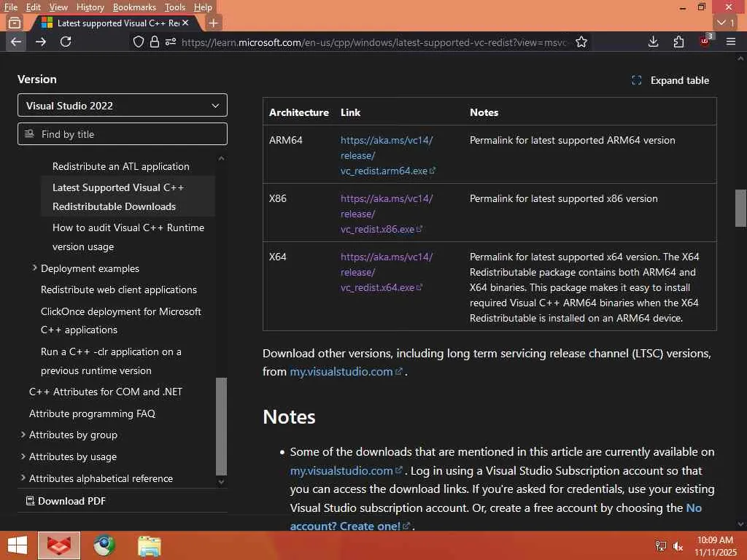
Task: Expand Attributes alphabetical reference node
Action: coord(23,478)
